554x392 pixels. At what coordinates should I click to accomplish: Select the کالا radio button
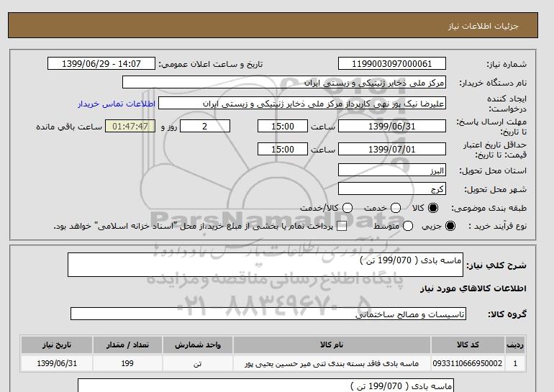pyautogui.click(x=433, y=208)
